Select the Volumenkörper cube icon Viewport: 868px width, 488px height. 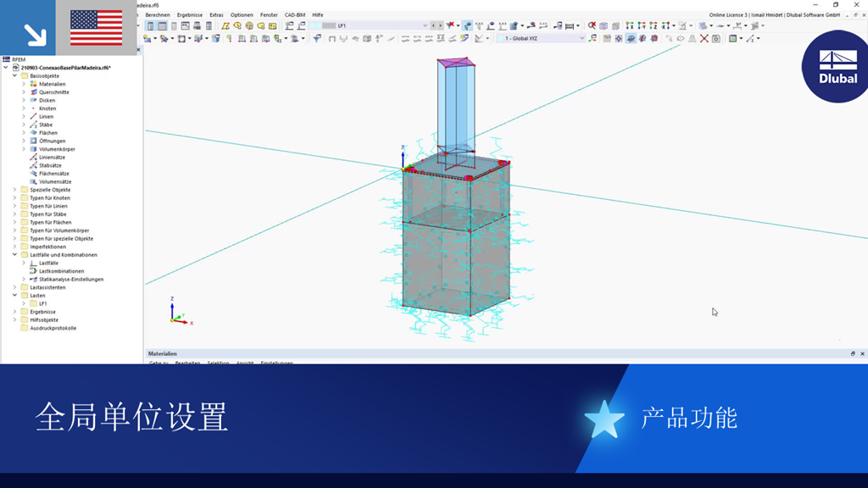[33, 149]
